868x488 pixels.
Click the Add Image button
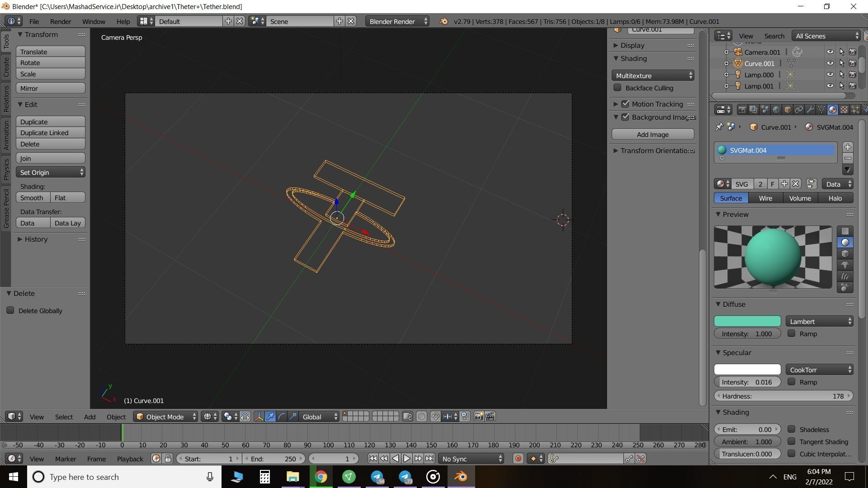pyautogui.click(x=653, y=134)
